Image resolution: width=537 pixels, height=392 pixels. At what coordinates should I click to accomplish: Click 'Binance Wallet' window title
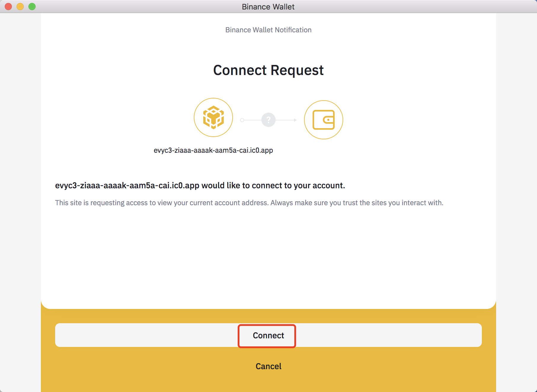tap(268, 7)
